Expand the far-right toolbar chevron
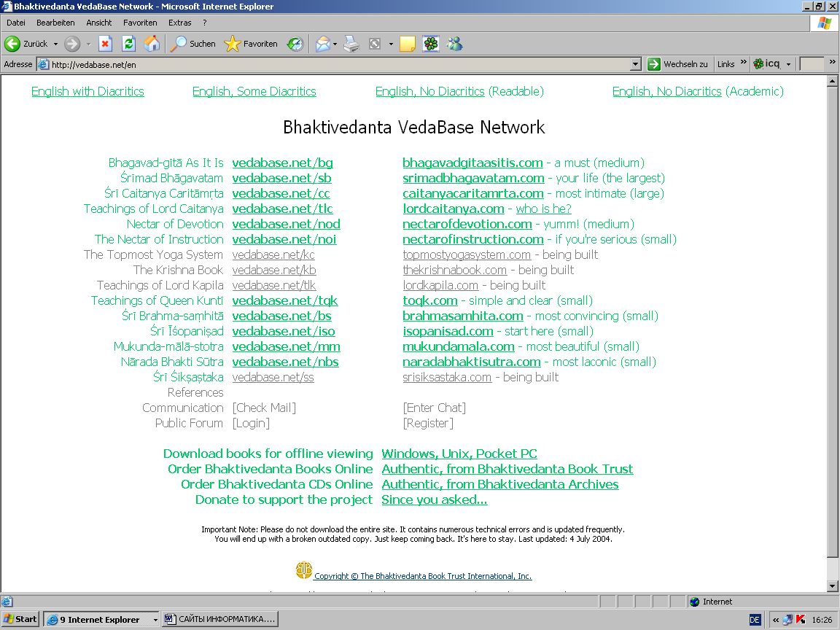Screen dimensions: 840x630 click(832, 62)
